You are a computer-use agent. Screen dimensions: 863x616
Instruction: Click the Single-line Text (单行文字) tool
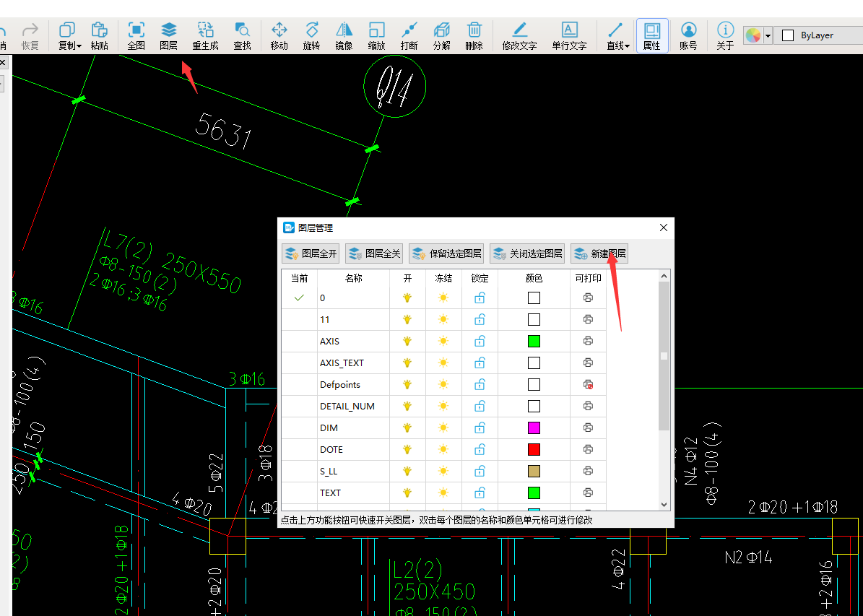coord(569,36)
